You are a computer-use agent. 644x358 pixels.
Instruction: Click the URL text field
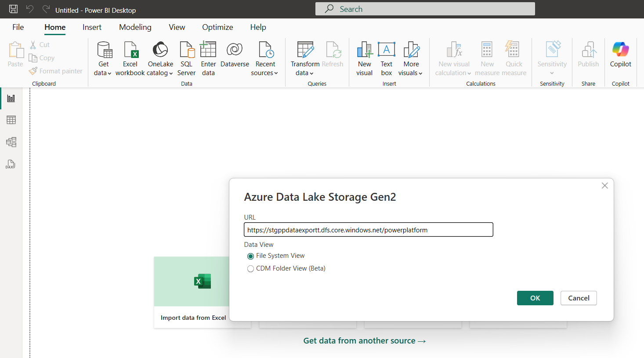[x=368, y=230]
